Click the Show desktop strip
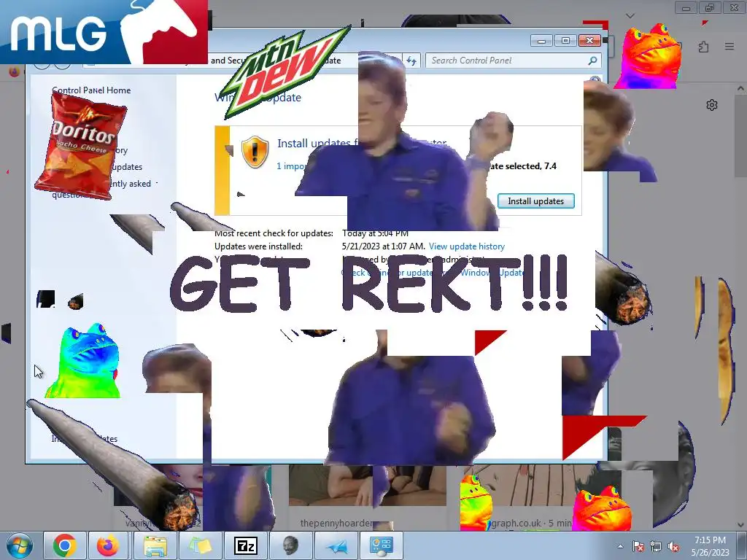This screenshot has width=747, height=560. click(742, 545)
